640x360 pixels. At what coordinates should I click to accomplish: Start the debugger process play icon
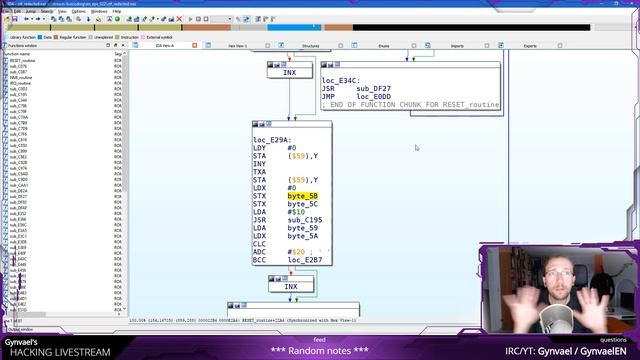point(190,19)
